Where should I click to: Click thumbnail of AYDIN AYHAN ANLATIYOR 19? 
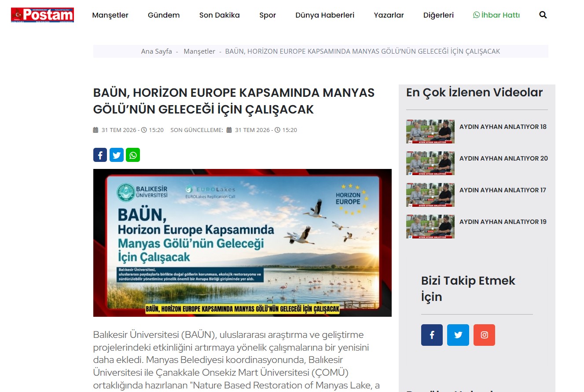pyautogui.click(x=430, y=227)
